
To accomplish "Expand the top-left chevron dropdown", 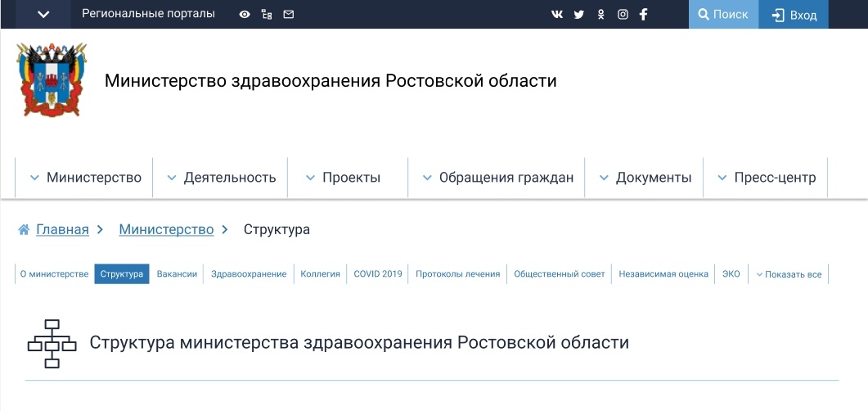I will pos(43,15).
